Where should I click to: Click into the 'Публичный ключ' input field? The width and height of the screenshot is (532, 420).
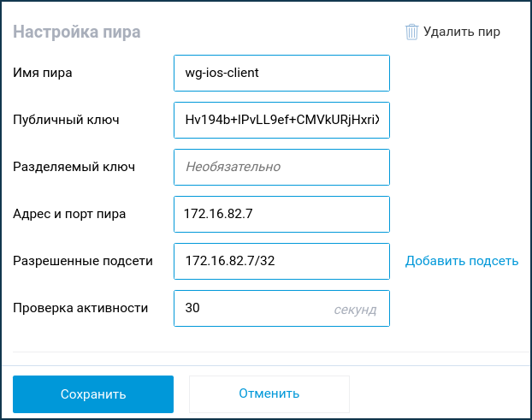[x=281, y=120]
